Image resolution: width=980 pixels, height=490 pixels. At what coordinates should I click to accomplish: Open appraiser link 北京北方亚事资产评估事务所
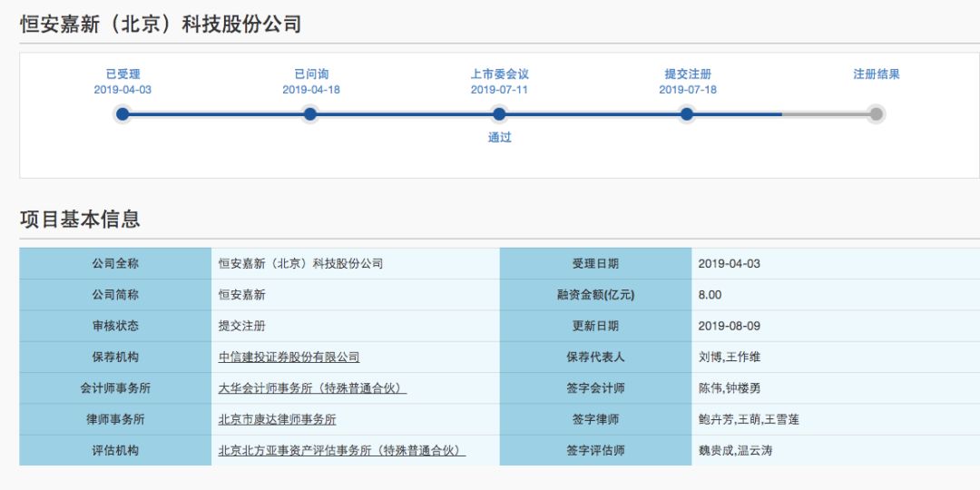[342, 451]
